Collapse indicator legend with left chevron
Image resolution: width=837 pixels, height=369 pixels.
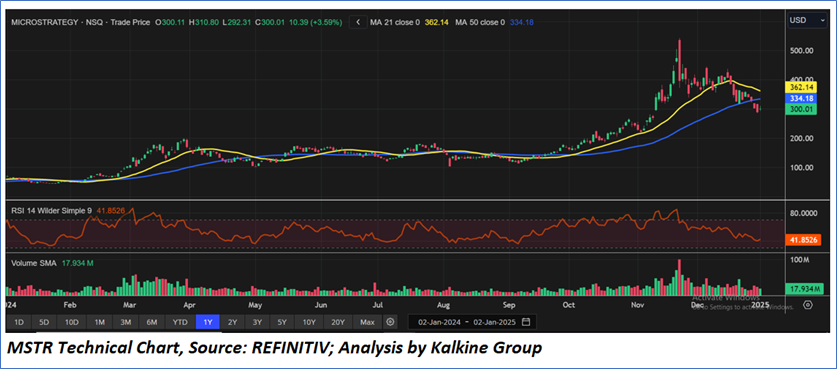358,22
